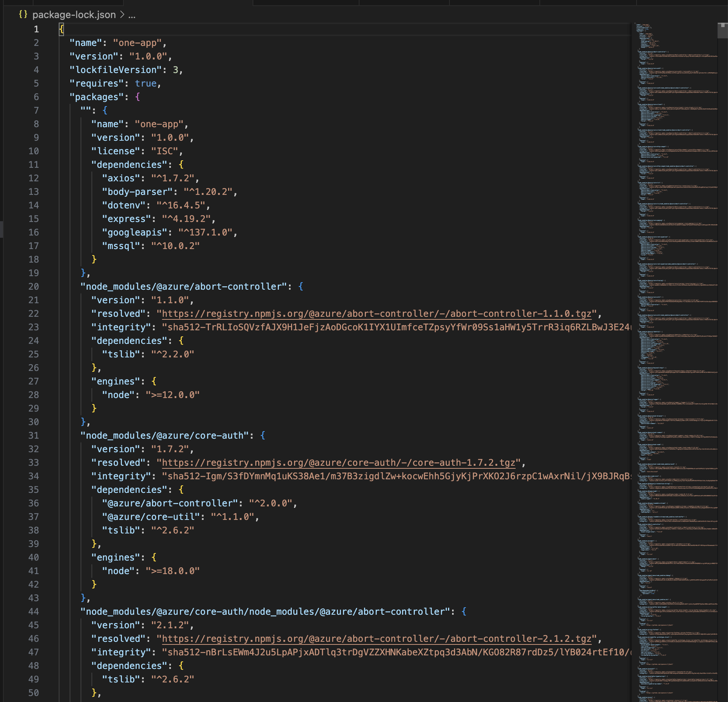Click the "@azure/core-util" dependency line
The width and height of the screenshot is (728, 702).
tap(181, 517)
